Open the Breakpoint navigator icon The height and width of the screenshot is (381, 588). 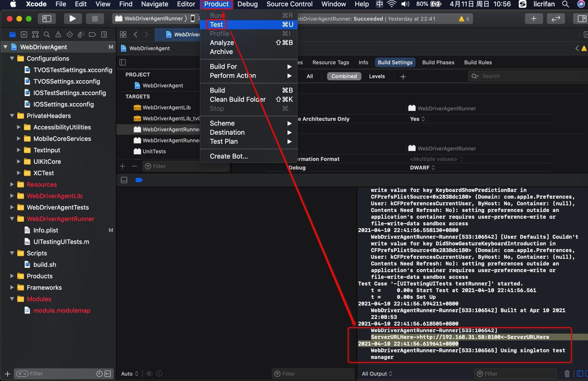pos(93,34)
